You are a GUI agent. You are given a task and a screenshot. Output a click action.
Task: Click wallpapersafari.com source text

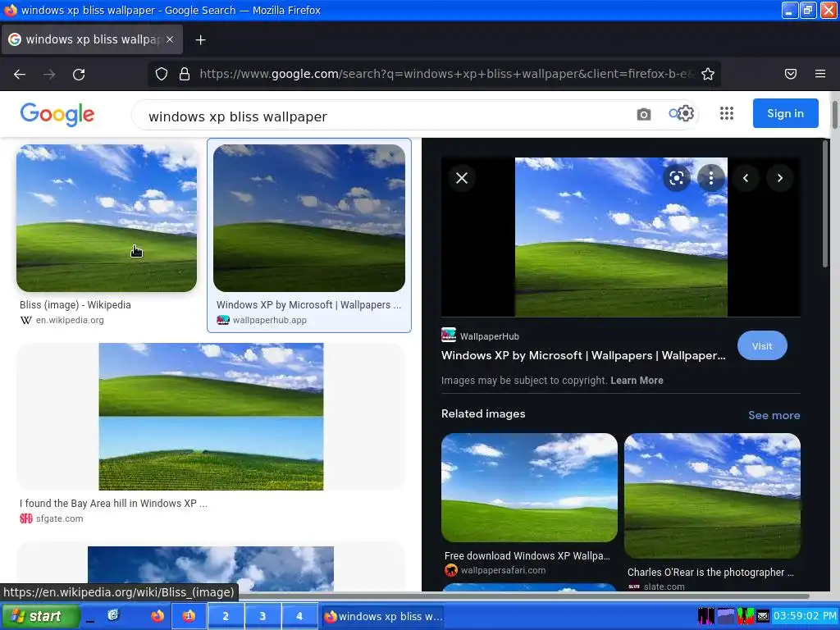(503, 571)
